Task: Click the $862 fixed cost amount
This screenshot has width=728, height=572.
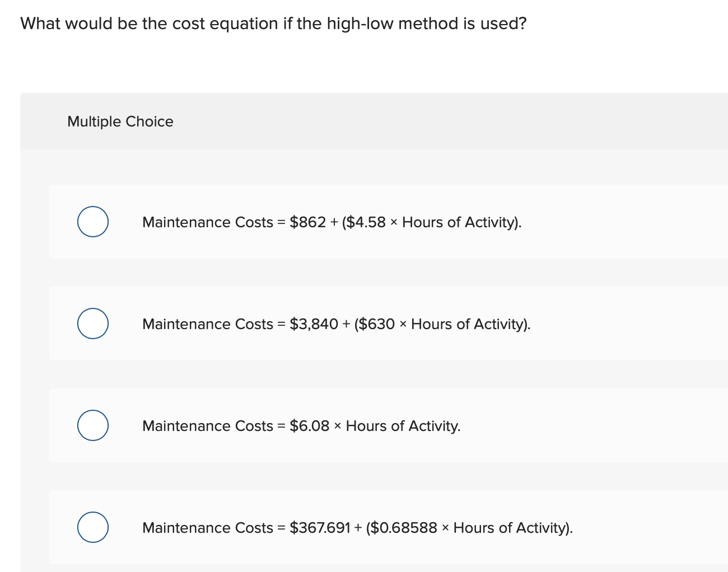Action: pyautogui.click(x=307, y=222)
